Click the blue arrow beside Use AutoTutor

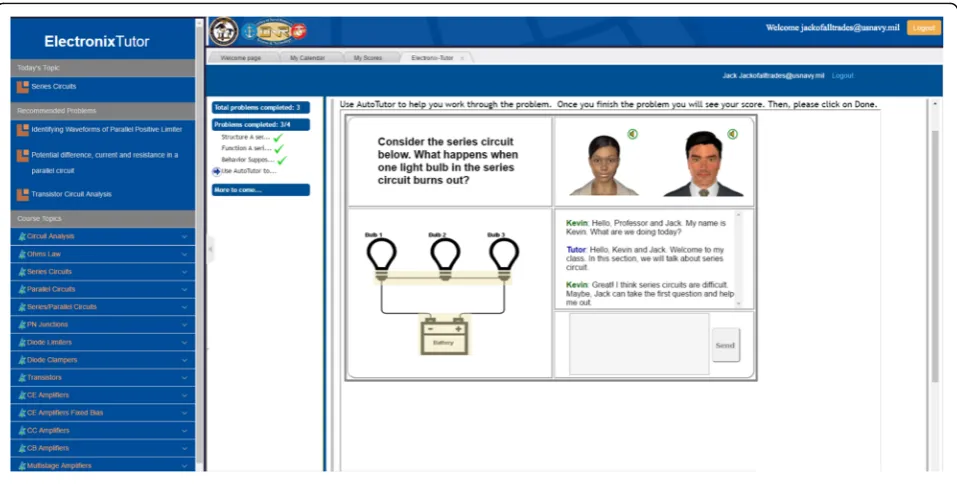coord(216,172)
